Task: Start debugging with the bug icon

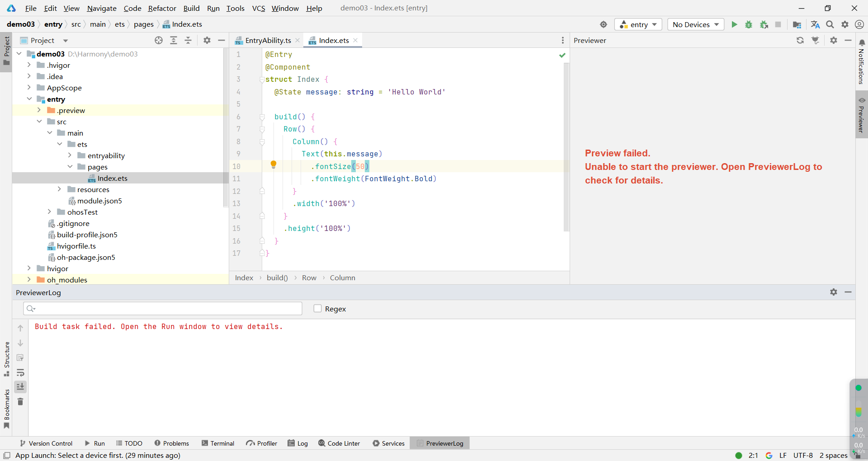Action: [x=749, y=24]
